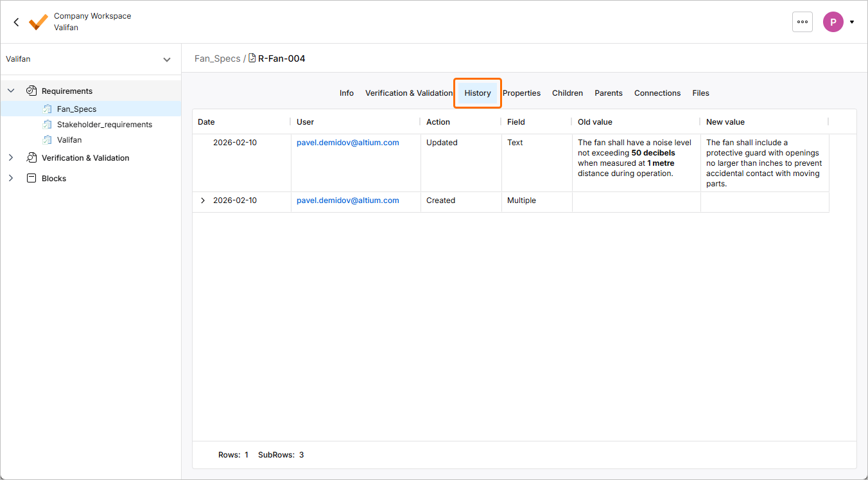868x480 pixels.
Task: Open Stakeholder_requirements in the tree
Action: point(105,125)
